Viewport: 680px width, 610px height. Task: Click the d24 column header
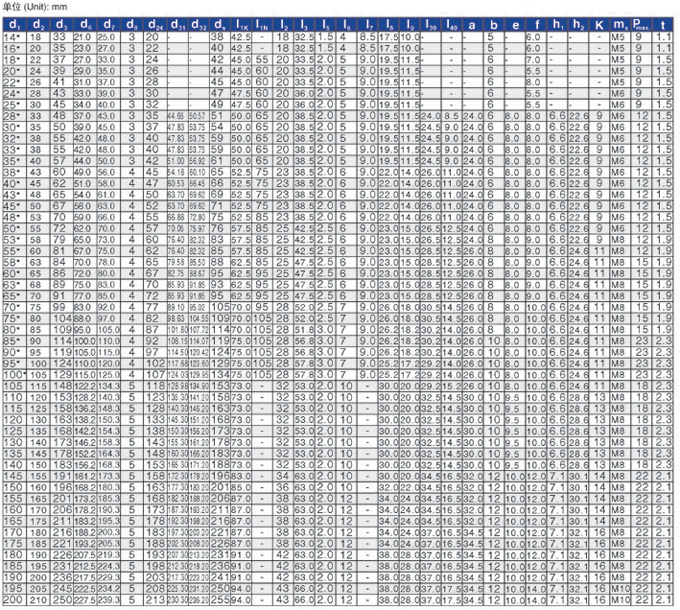[152, 22]
